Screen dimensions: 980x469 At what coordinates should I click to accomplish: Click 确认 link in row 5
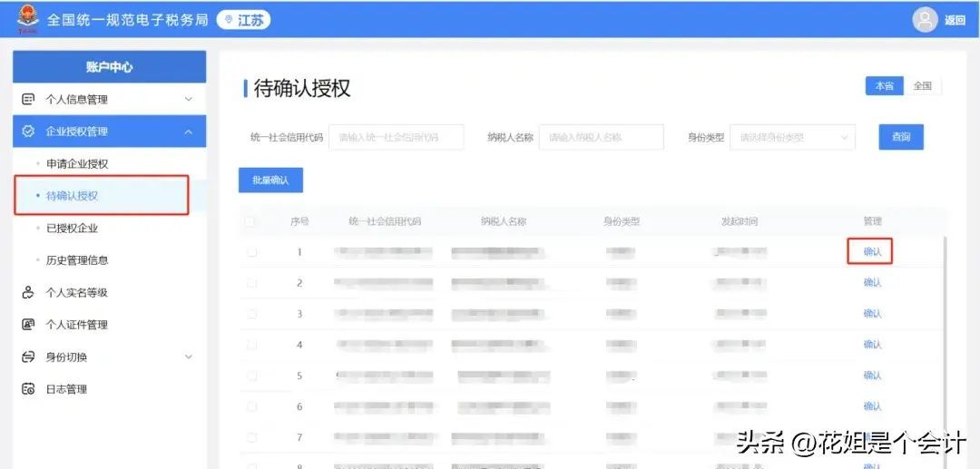(873, 376)
